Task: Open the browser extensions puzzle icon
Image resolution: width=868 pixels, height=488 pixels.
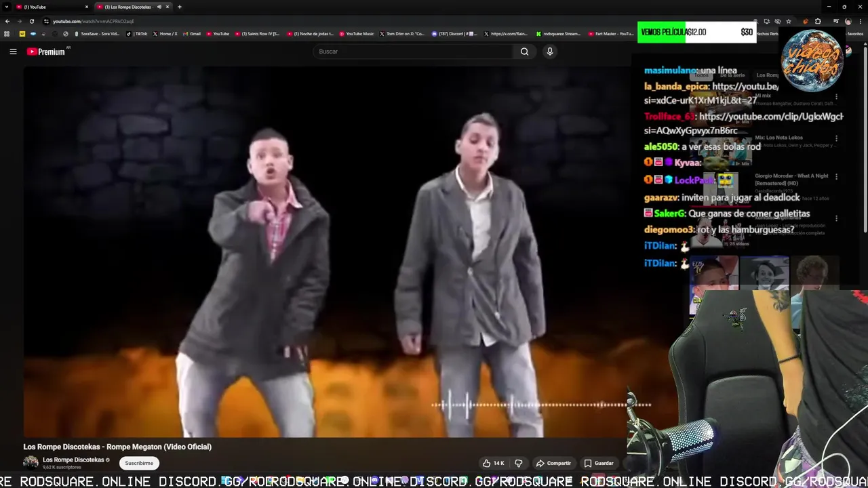Action: [x=818, y=21]
